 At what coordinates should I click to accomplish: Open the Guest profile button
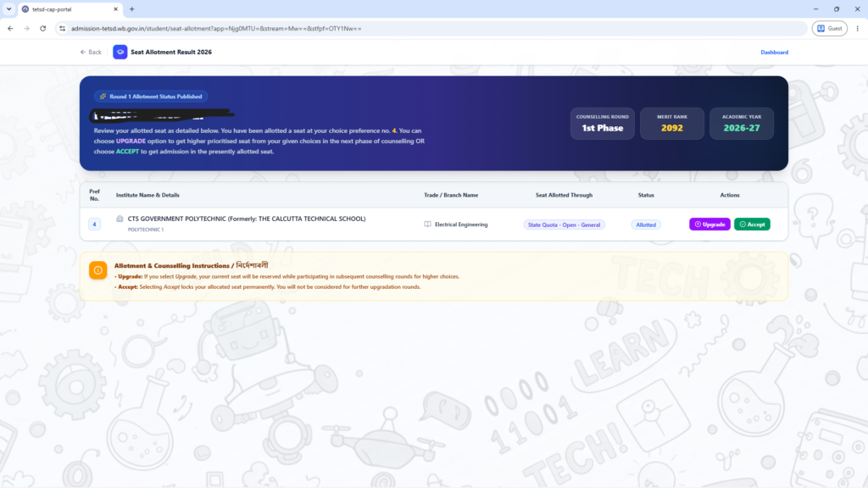tap(829, 28)
